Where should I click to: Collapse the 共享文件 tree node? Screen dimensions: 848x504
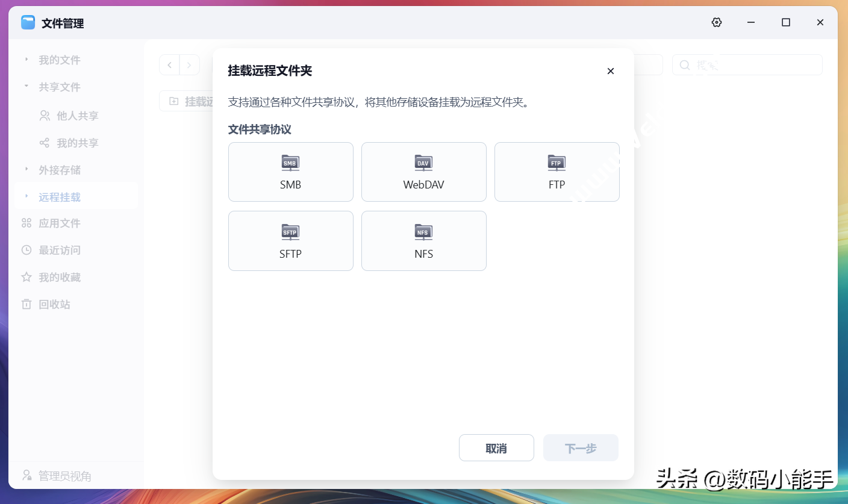tap(26, 87)
